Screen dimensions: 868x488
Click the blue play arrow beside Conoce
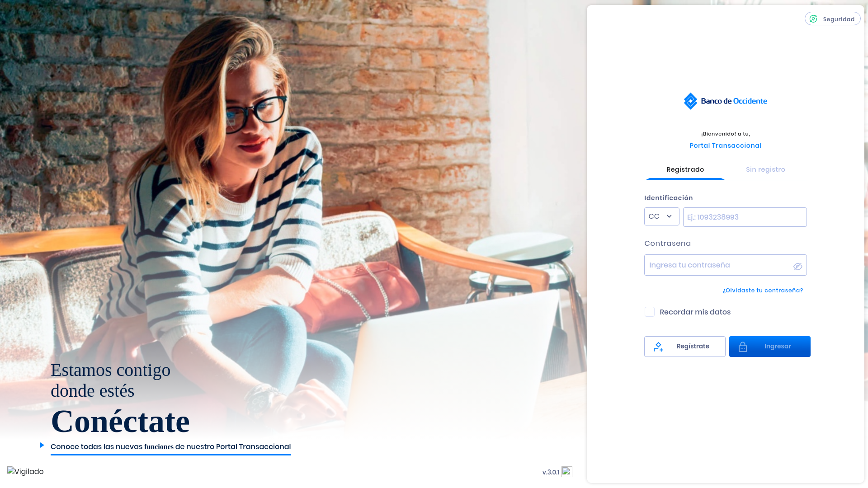[x=42, y=445]
